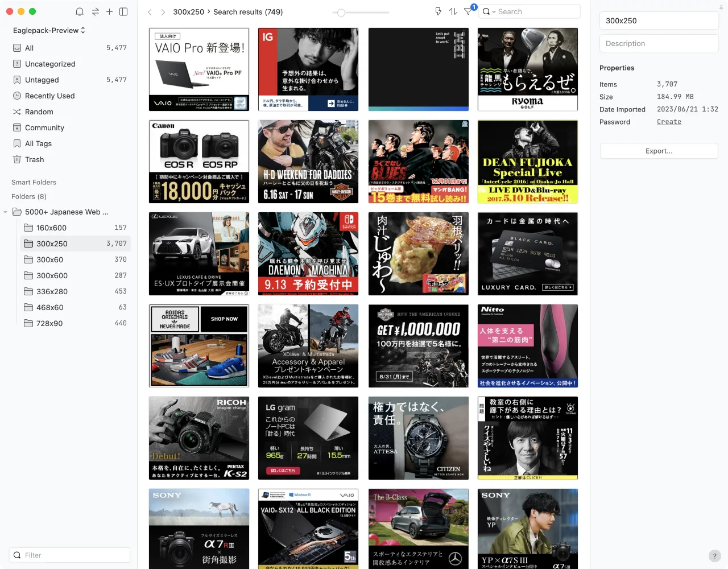Select the Canon EOS R thumbnail
The height and width of the screenshot is (569, 728).
click(199, 162)
